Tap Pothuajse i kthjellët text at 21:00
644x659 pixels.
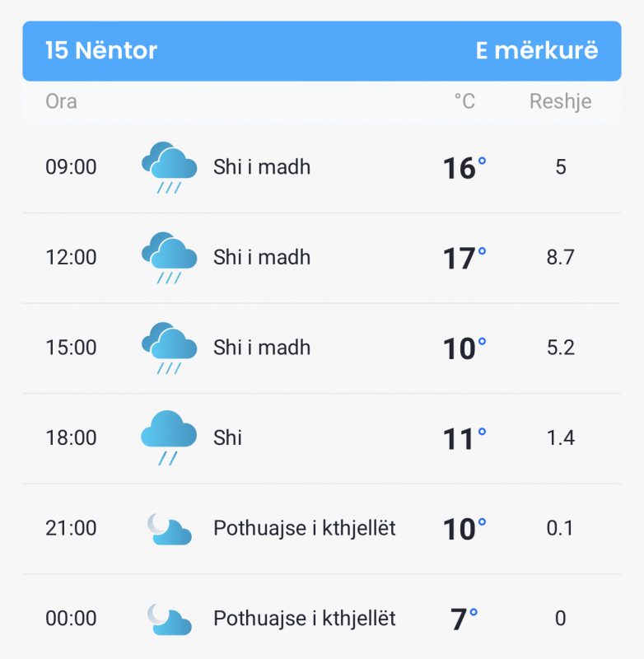304,528
